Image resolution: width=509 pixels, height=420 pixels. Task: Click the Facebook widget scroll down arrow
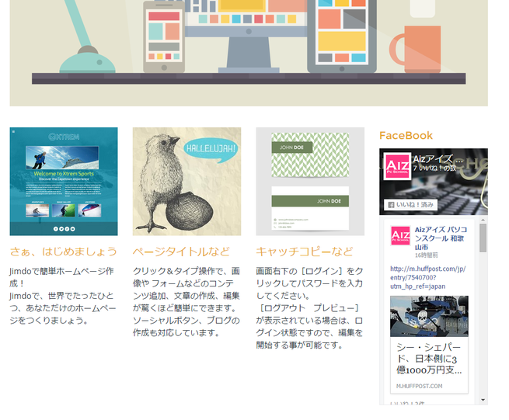(483, 400)
